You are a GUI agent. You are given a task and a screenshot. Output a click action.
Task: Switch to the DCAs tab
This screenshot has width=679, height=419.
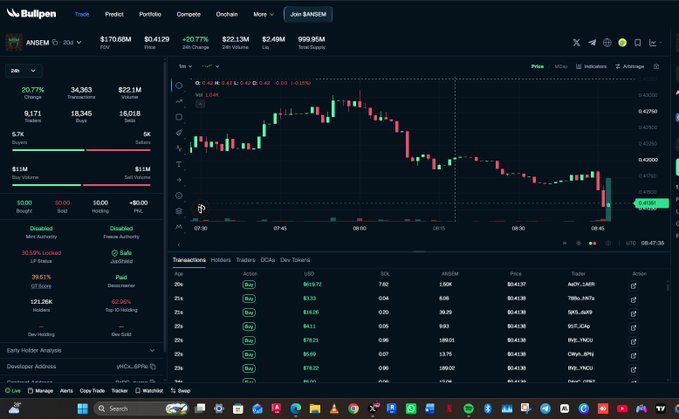click(268, 260)
